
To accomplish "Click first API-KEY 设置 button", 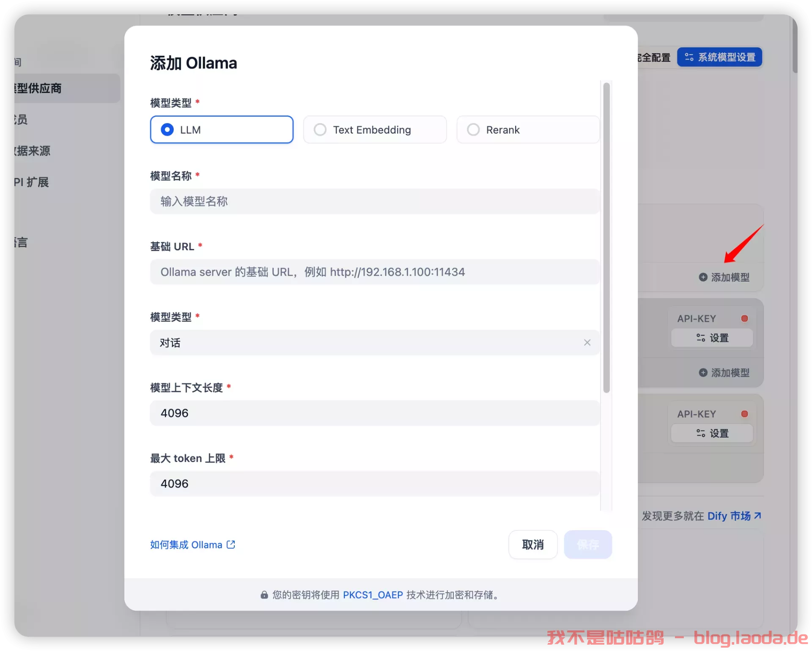I will coord(712,338).
